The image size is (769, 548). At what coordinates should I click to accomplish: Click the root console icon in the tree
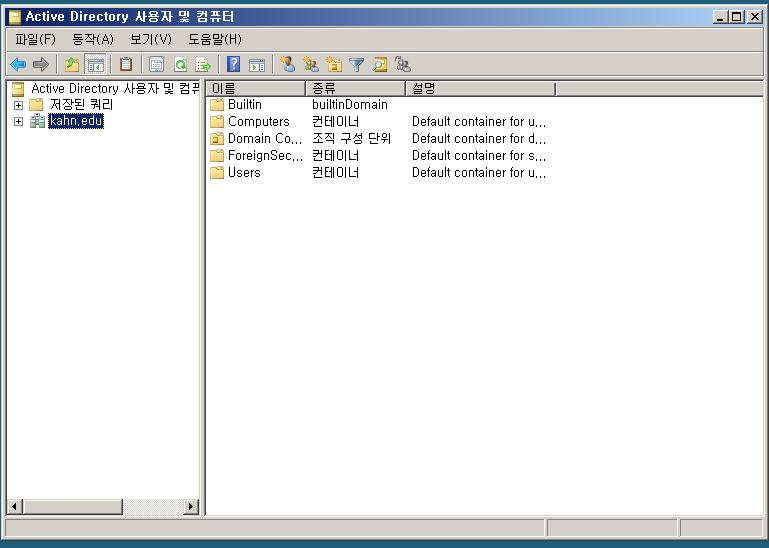[x=18, y=89]
